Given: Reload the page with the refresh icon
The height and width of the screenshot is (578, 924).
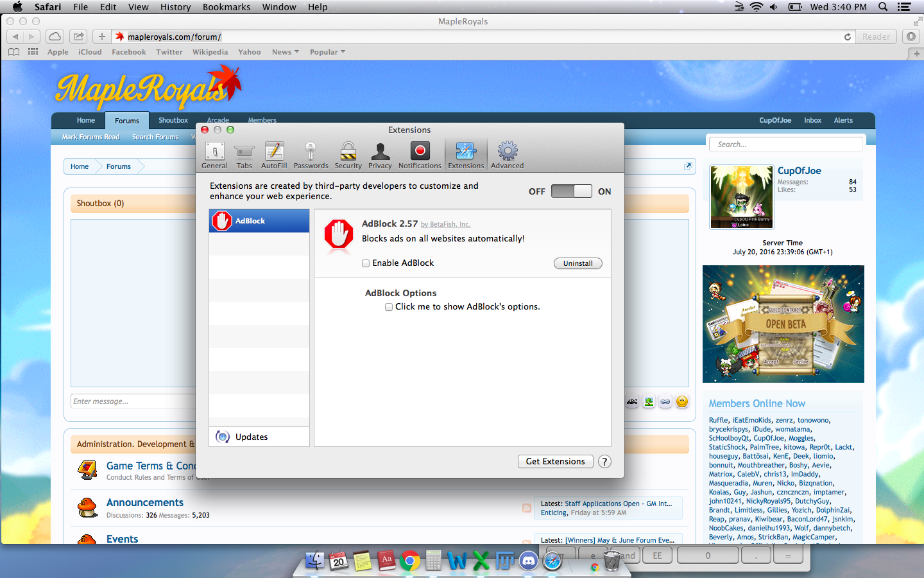Looking at the screenshot, I should pyautogui.click(x=848, y=37).
